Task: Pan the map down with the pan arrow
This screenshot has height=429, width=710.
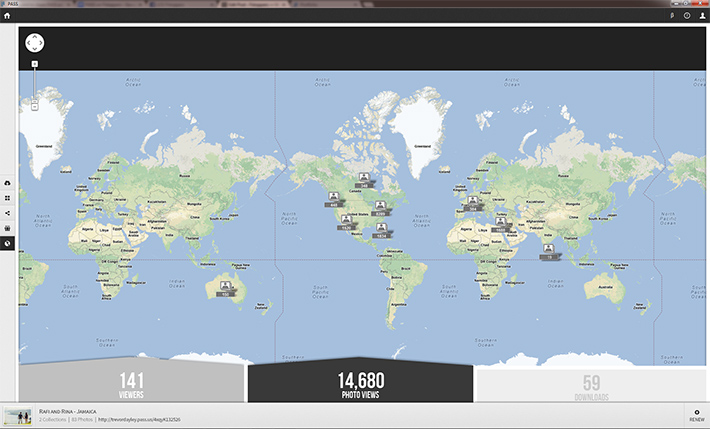Action: point(34,49)
